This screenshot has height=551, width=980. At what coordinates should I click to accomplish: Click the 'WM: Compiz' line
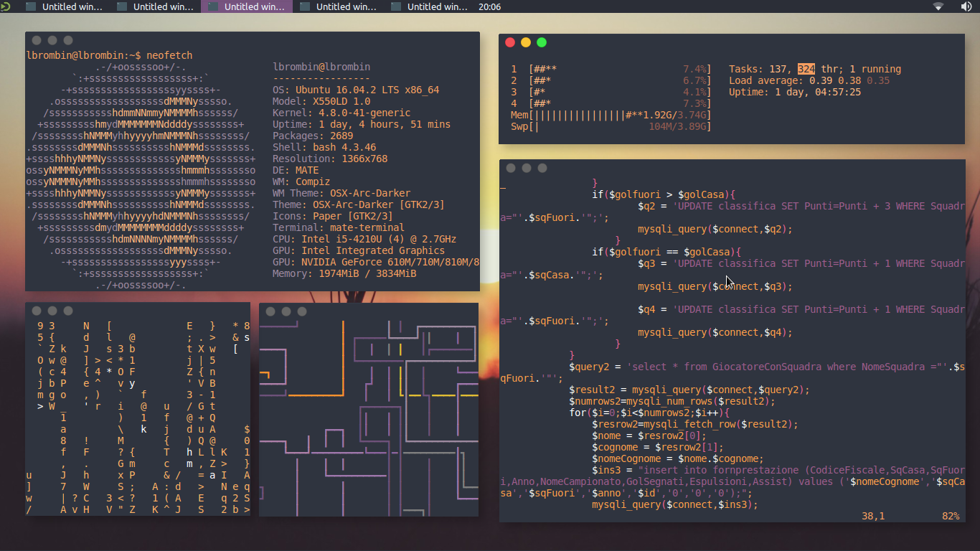301,182
